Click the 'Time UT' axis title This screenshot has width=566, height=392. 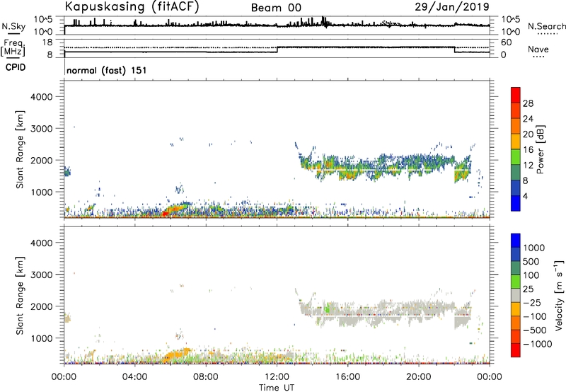tap(277, 388)
